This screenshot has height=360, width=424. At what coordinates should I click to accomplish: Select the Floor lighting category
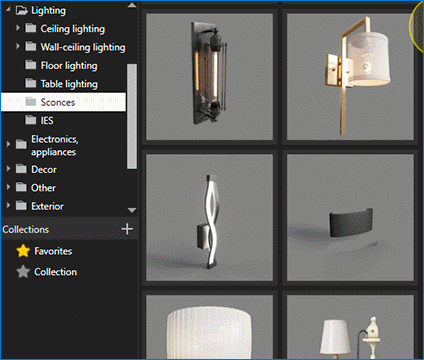[69, 66]
